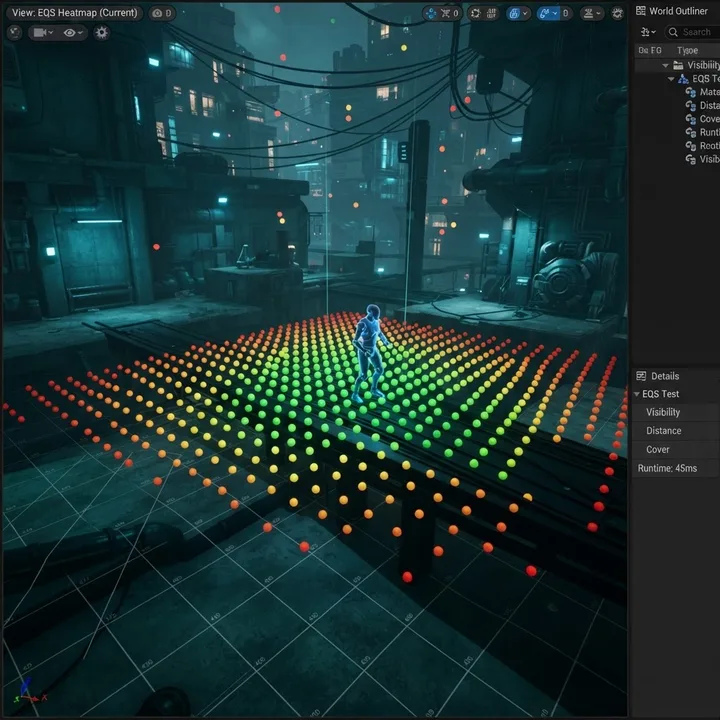Click the component icon beside Cove...

[691, 119]
